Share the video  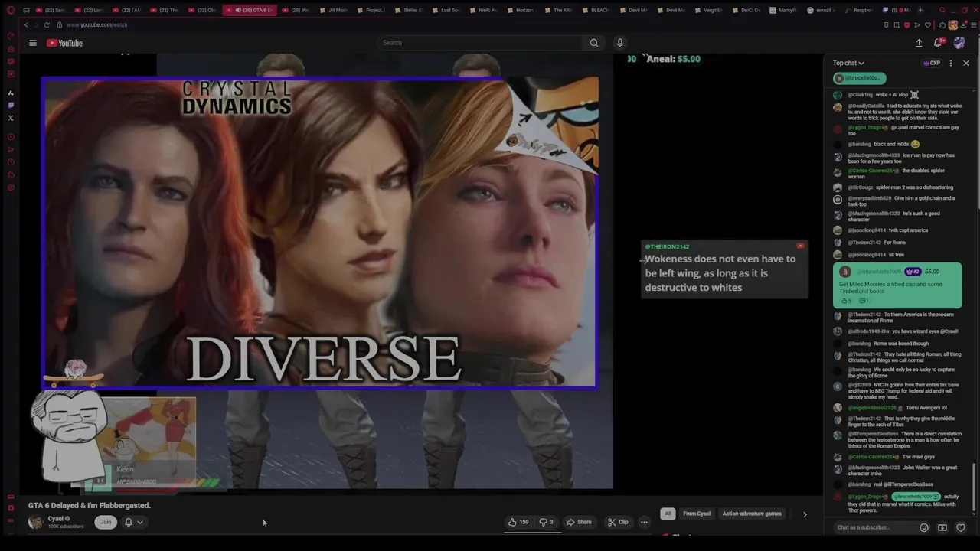[x=579, y=522]
